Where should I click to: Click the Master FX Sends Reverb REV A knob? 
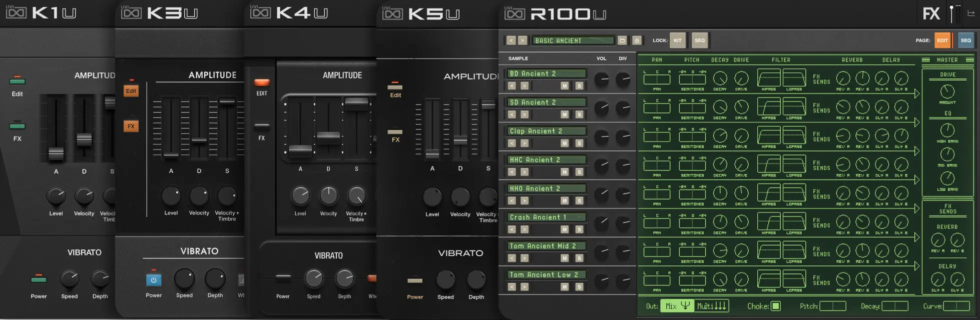tap(937, 240)
